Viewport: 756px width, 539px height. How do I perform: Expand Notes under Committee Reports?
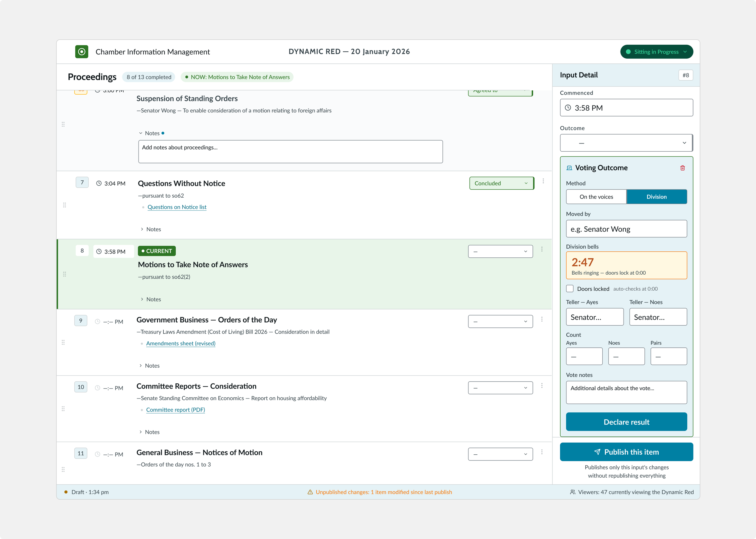click(149, 432)
